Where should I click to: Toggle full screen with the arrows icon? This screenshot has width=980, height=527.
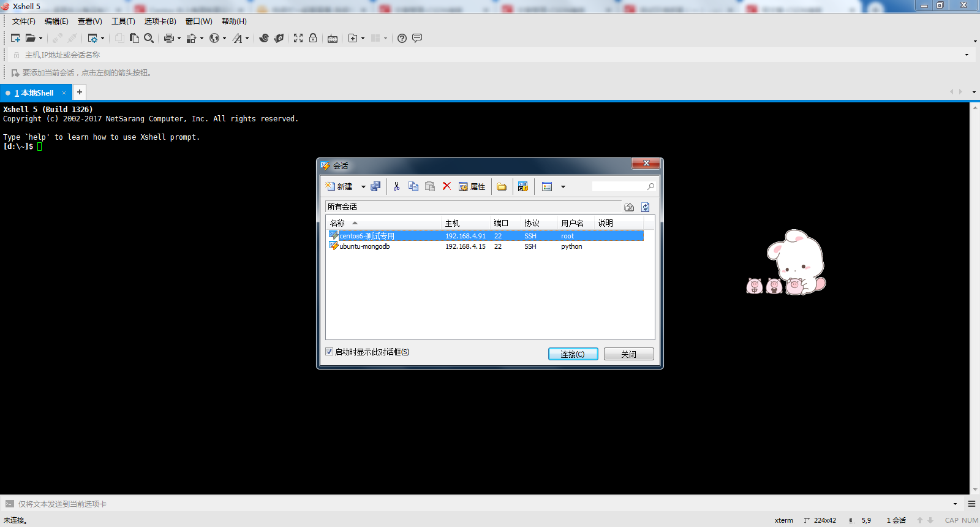click(298, 38)
